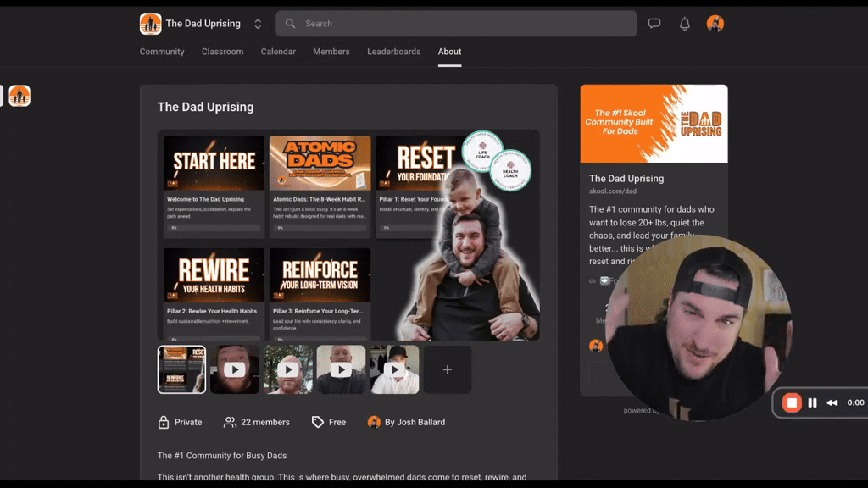Screen dimensions: 868x488
Task: Play the fourth gallery video thumbnail
Action: click(341, 369)
